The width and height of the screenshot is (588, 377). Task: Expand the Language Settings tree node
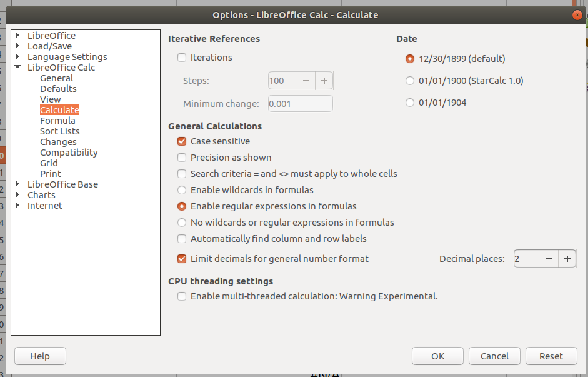[17, 57]
